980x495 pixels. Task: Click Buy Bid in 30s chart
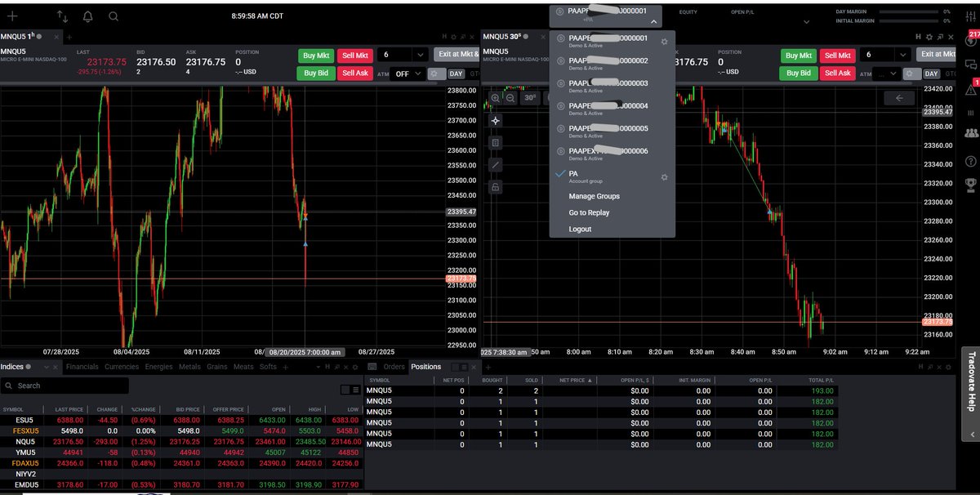[x=798, y=73]
